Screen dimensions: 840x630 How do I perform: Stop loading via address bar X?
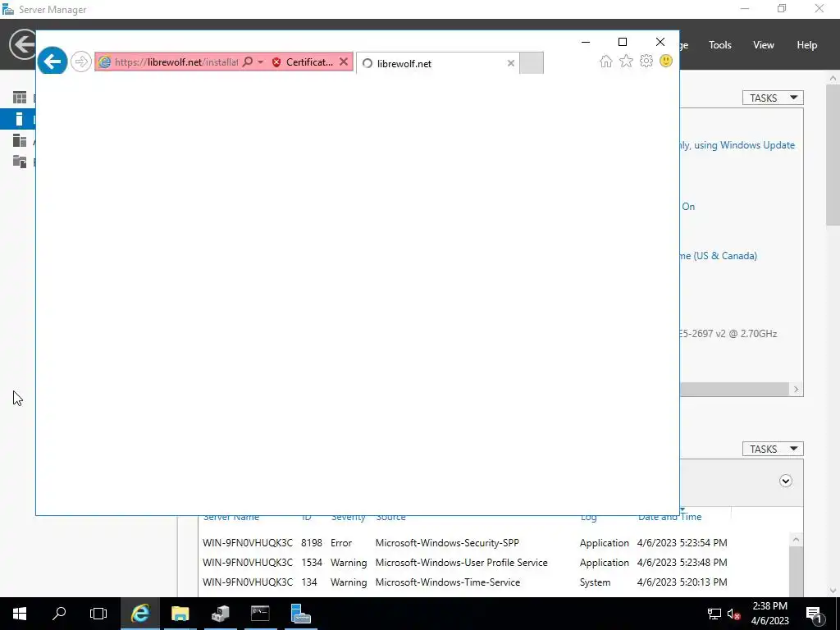[x=344, y=62]
